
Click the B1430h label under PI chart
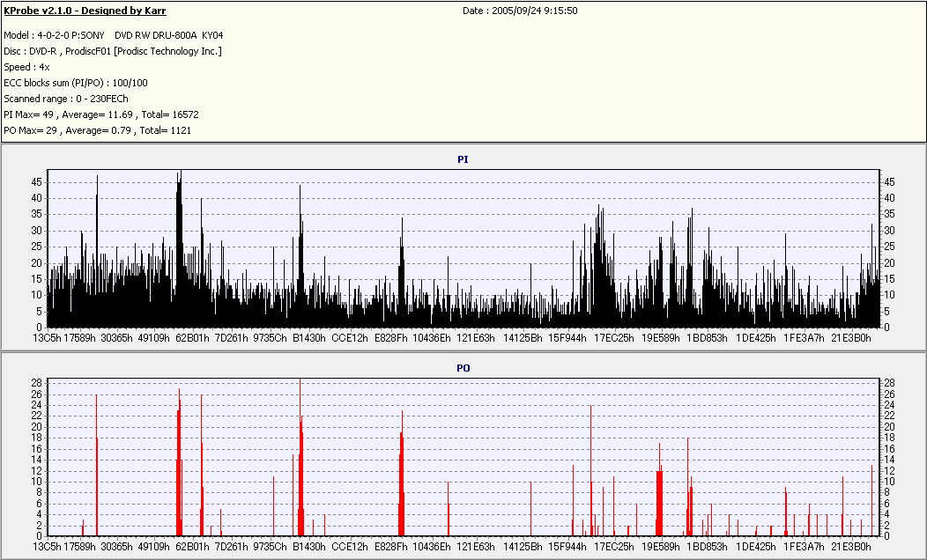(309, 337)
